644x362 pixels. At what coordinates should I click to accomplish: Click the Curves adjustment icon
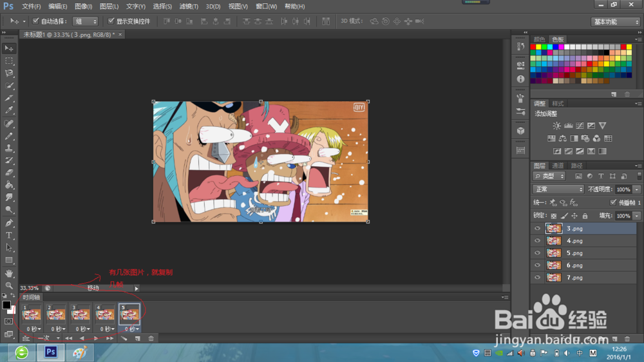tap(580, 126)
